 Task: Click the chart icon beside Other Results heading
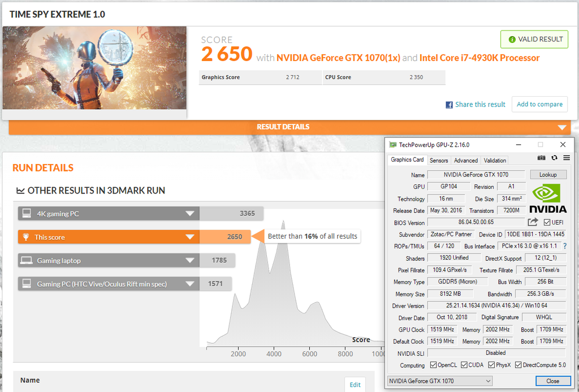20,191
